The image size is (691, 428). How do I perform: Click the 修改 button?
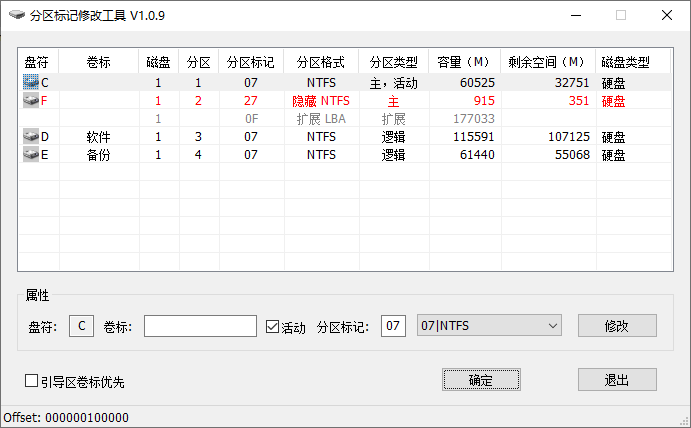pyautogui.click(x=617, y=326)
